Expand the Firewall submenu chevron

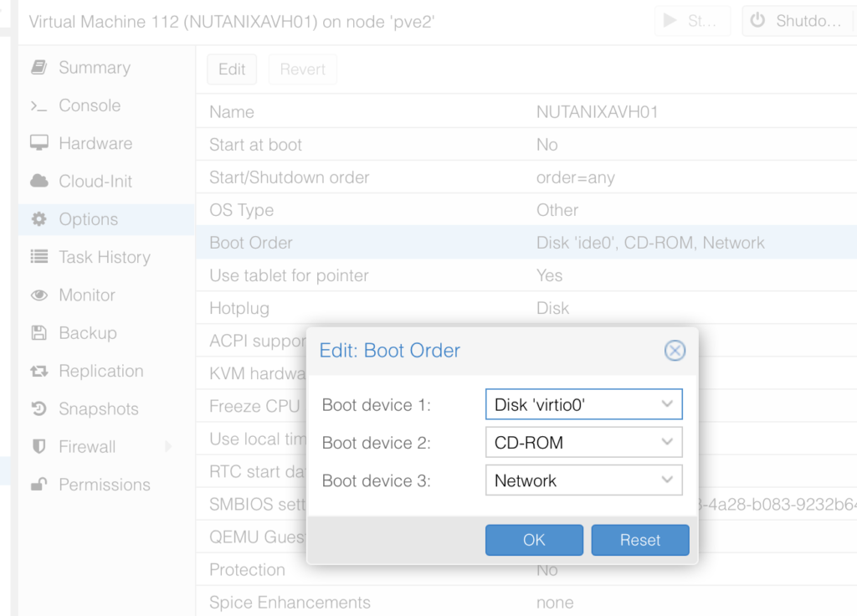click(x=168, y=446)
